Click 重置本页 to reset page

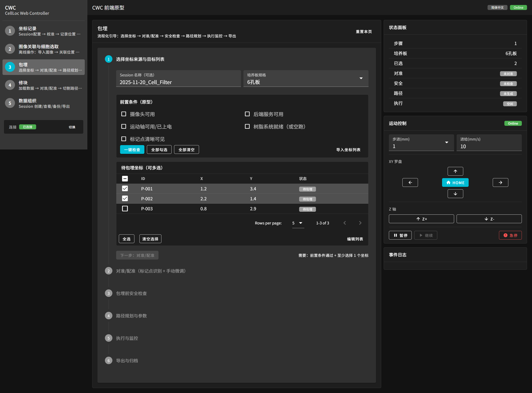[364, 32]
